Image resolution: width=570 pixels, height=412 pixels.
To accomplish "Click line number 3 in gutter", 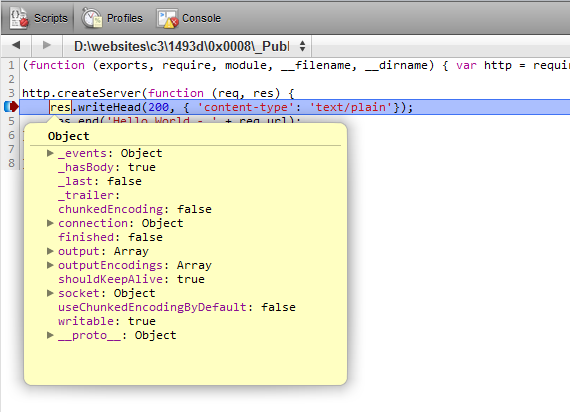I will pos(11,93).
